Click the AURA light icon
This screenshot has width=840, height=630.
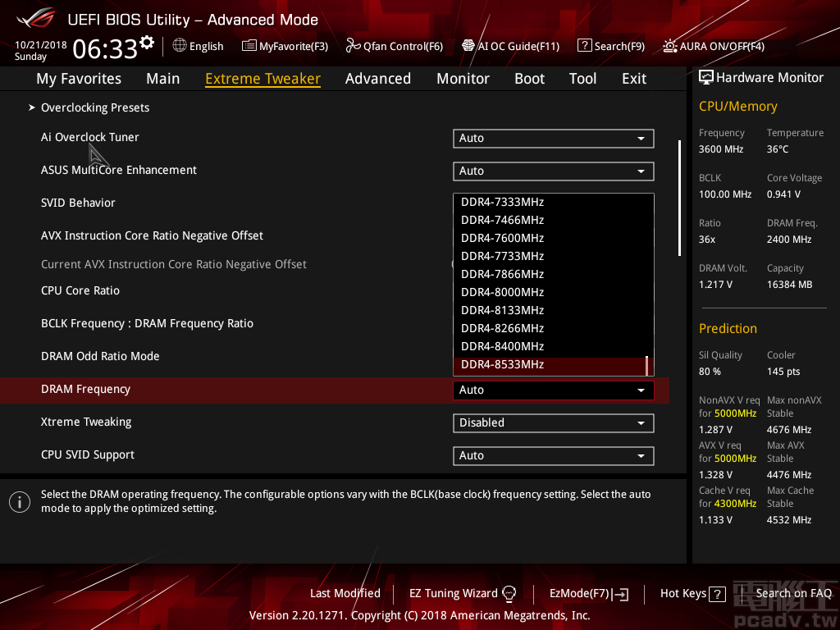coord(669,46)
